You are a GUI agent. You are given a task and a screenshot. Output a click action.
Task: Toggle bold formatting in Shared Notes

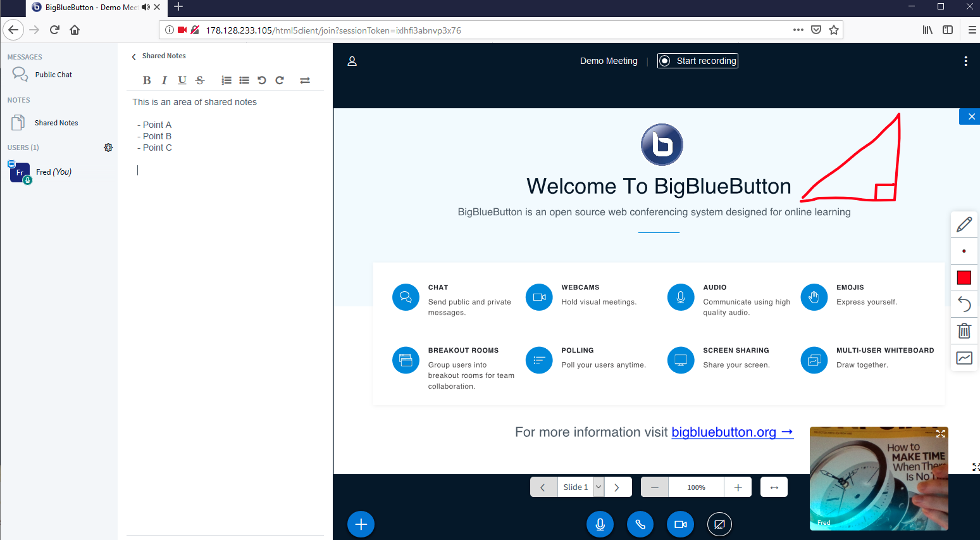tap(147, 80)
